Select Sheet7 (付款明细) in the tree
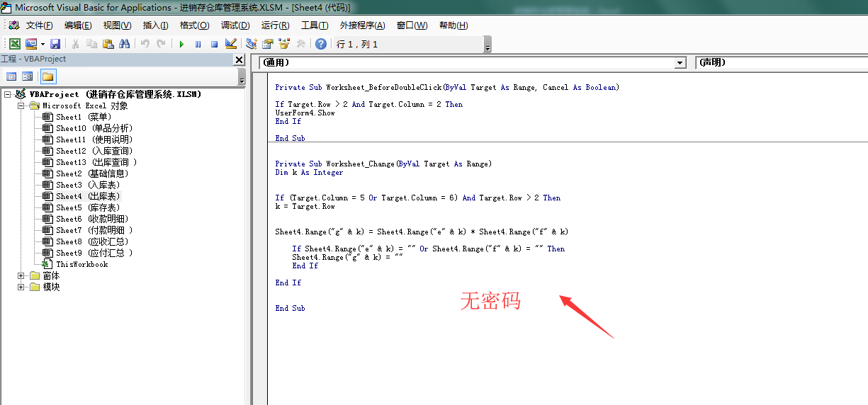The height and width of the screenshot is (405, 868). tap(94, 230)
